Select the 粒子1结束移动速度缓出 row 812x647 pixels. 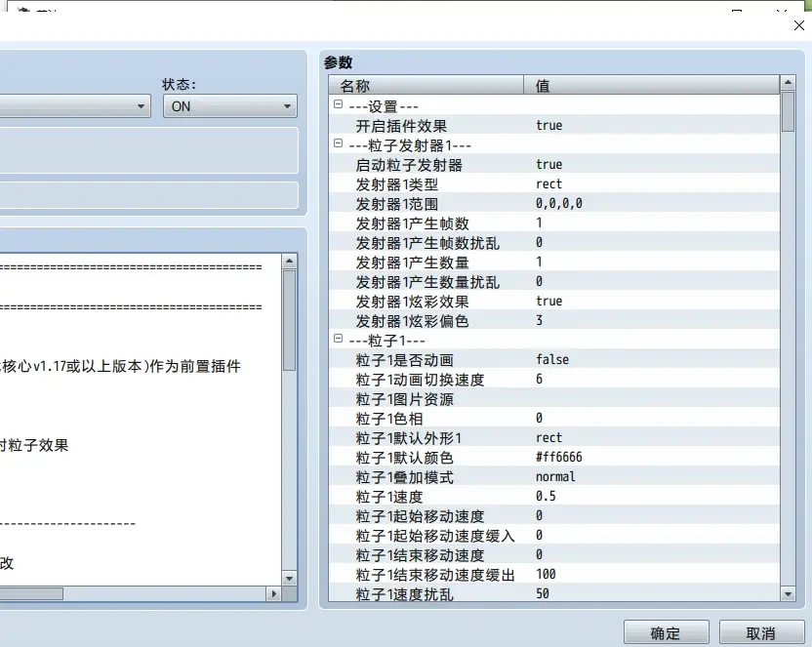[554, 575]
